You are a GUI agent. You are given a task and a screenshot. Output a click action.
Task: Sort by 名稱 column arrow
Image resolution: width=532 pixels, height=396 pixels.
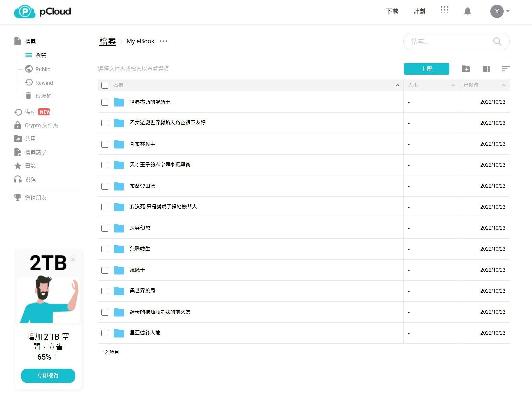398,85
